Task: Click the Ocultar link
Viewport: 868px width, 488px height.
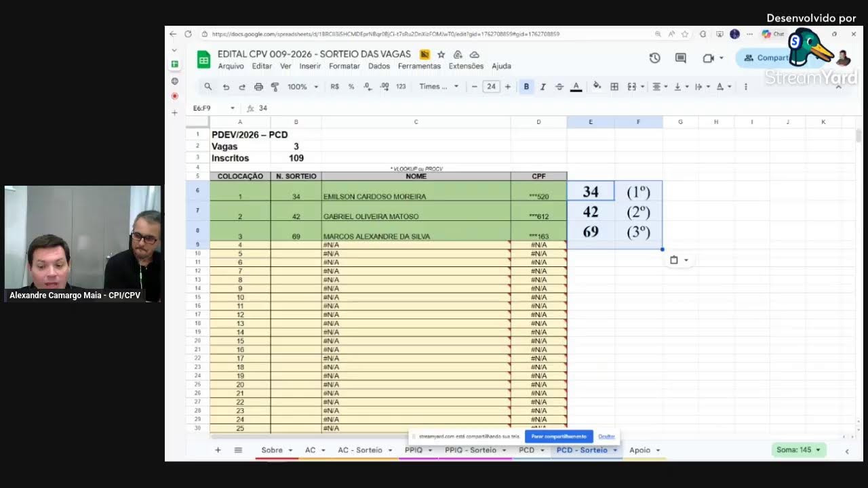Action: 606,436
